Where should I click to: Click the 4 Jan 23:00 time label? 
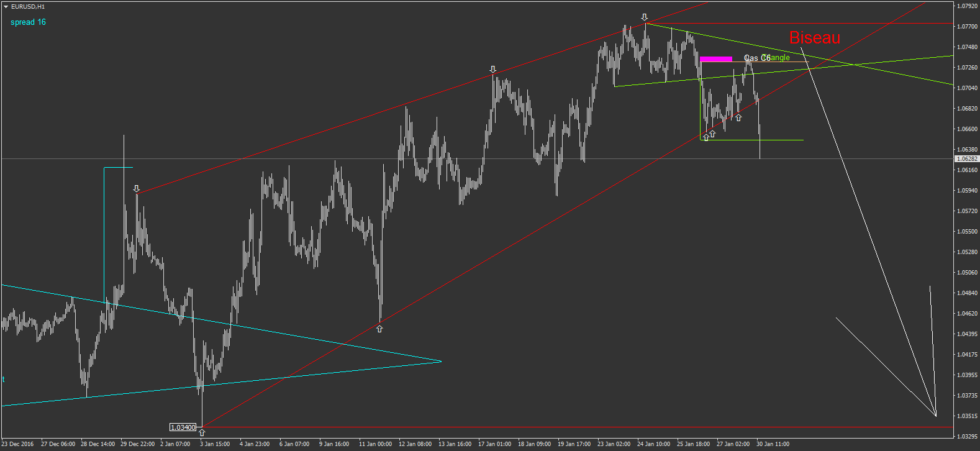click(x=255, y=444)
